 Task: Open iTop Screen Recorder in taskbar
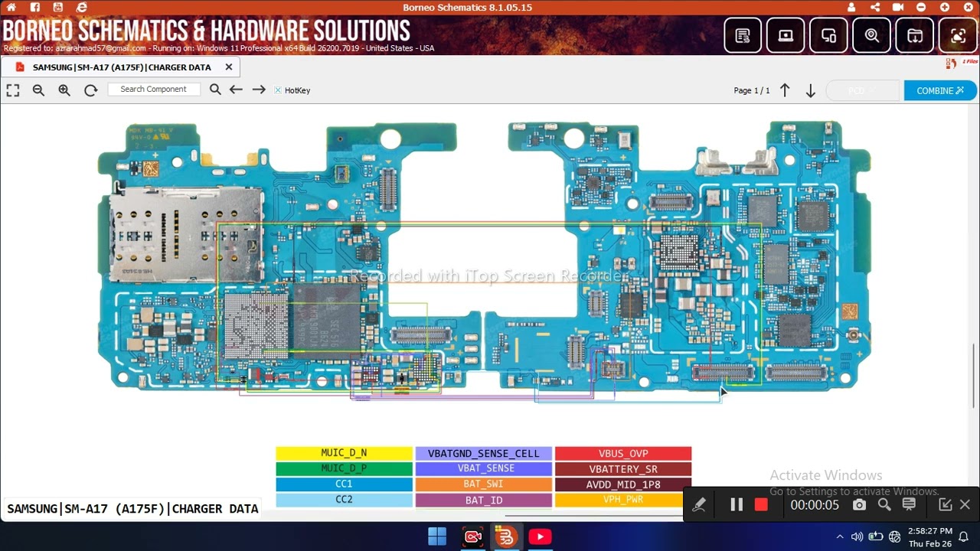473,536
